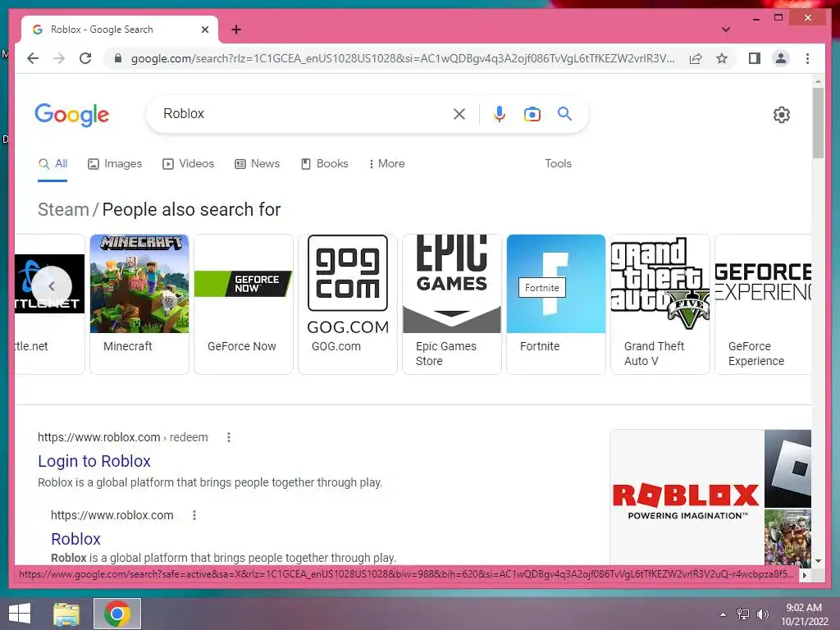
Task: Click the Steam breadcrumb link
Action: pyautogui.click(x=63, y=209)
